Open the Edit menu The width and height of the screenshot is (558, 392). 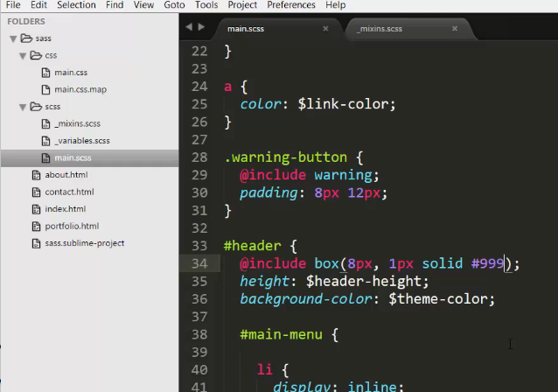(x=38, y=5)
